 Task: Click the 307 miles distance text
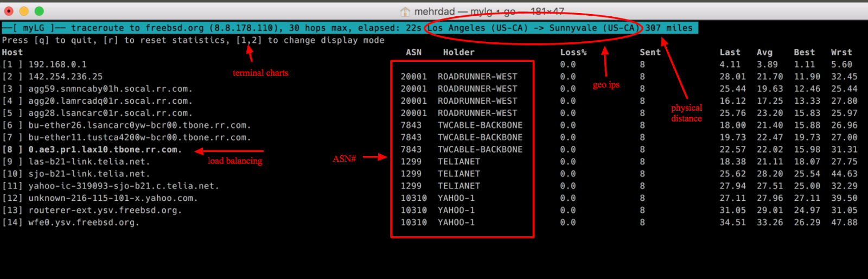668,28
